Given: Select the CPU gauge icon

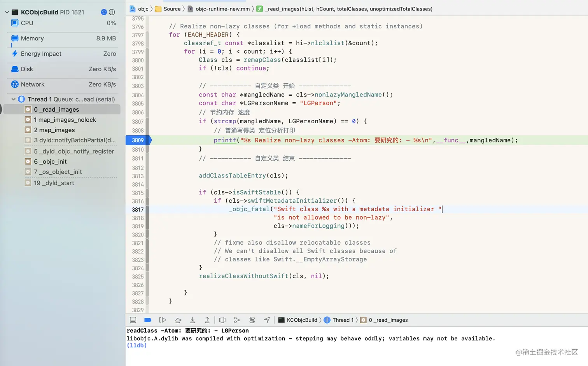Looking at the screenshot, I should click(x=15, y=23).
